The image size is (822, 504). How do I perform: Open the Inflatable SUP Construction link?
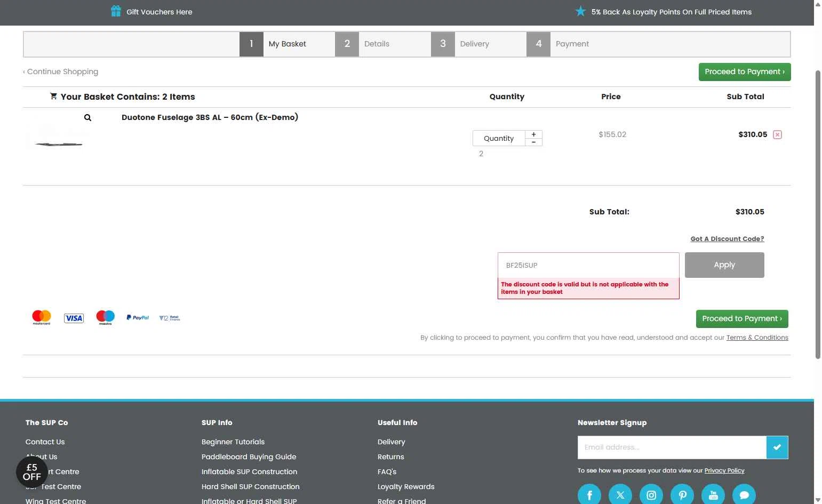click(249, 472)
